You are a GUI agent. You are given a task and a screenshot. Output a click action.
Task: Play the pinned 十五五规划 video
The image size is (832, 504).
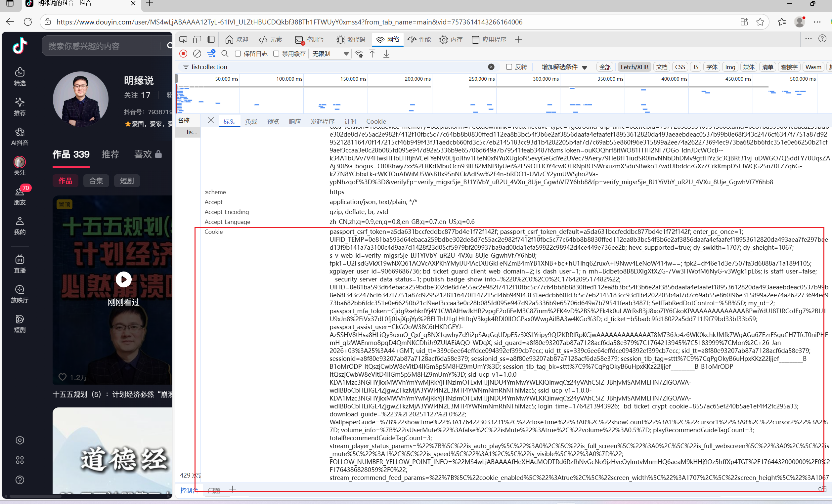(x=124, y=279)
